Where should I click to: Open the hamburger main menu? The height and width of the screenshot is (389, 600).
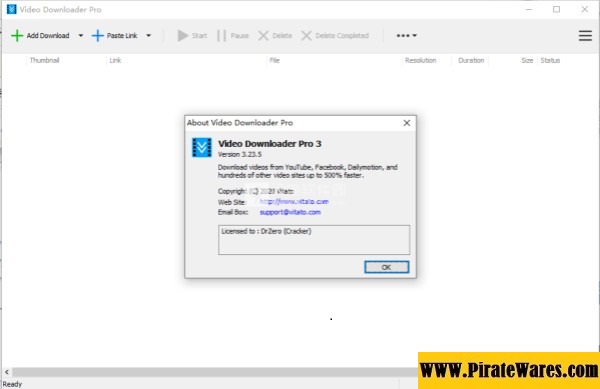(585, 36)
